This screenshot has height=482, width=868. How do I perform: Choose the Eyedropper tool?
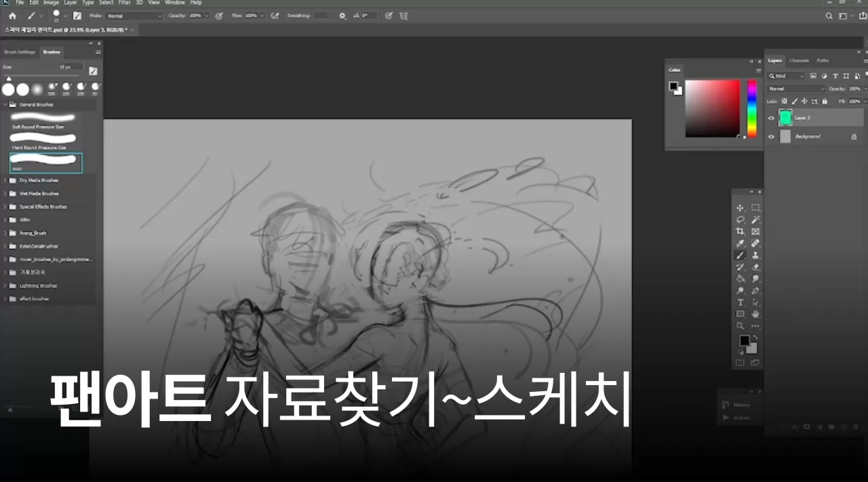point(741,243)
